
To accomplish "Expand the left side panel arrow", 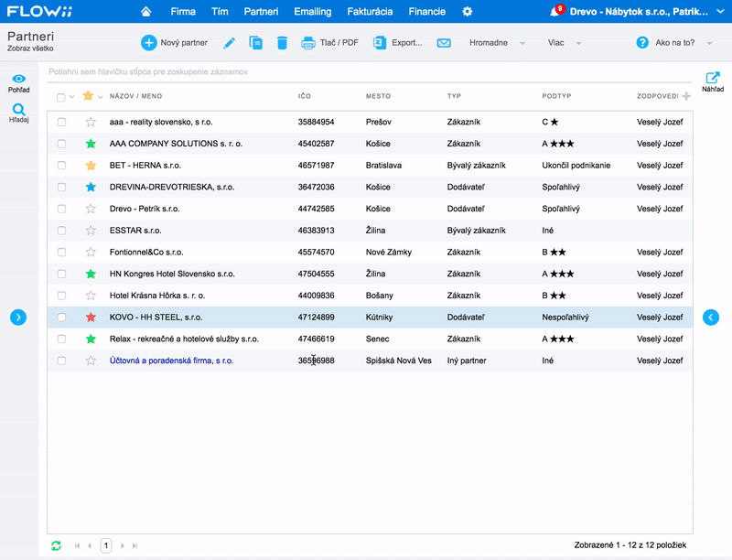I will 18,318.
